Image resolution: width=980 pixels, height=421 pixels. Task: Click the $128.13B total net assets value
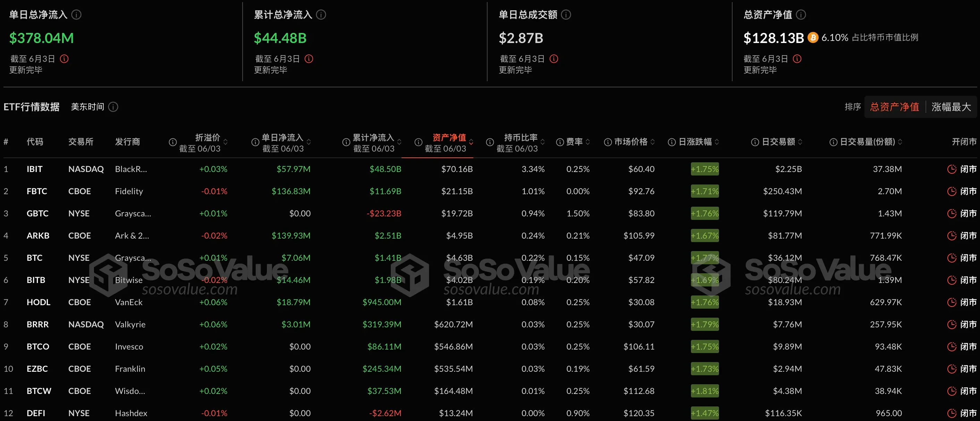[x=774, y=38]
